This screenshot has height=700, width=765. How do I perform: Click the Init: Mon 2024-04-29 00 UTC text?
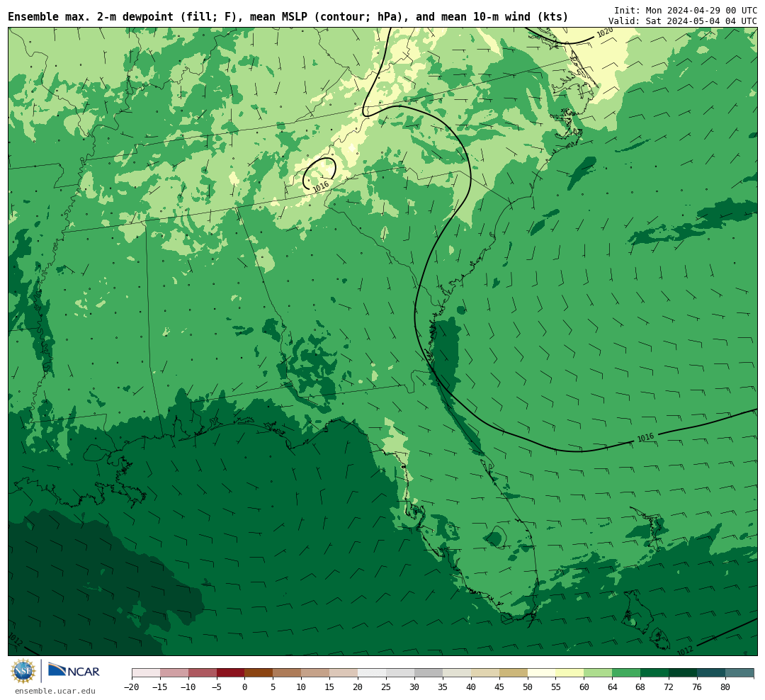click(686, 10)
